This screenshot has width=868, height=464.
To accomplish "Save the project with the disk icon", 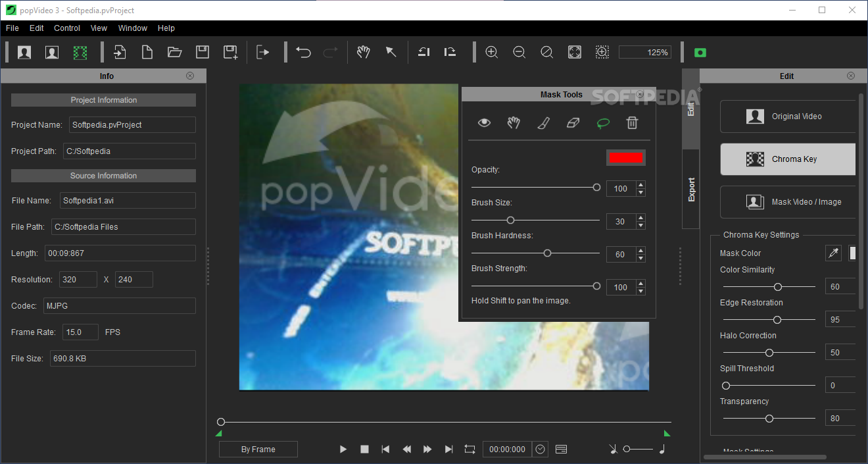I will coord(203,52).
